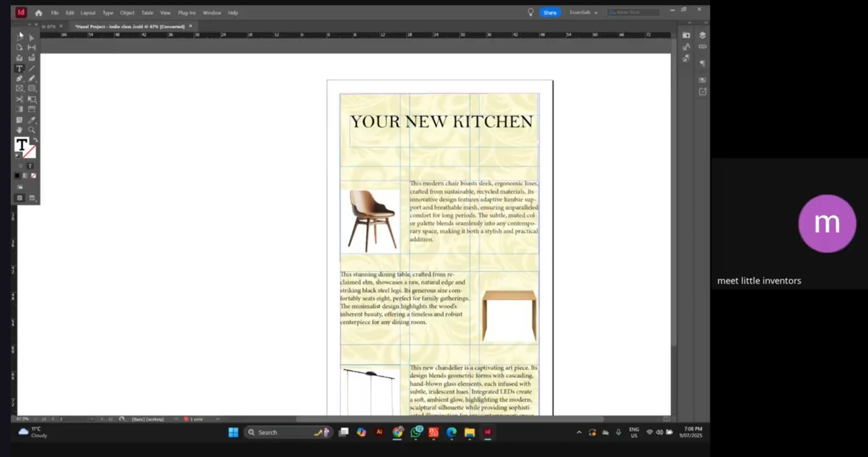Open the Layers panel icon
This screenshot has height=457, width=868.
click(703, 35)
